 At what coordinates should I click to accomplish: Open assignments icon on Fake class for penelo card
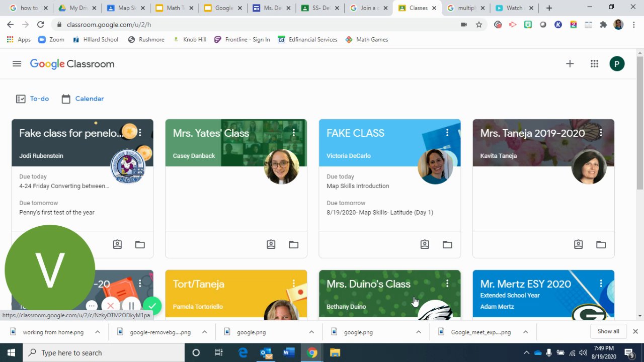point(117,245)
